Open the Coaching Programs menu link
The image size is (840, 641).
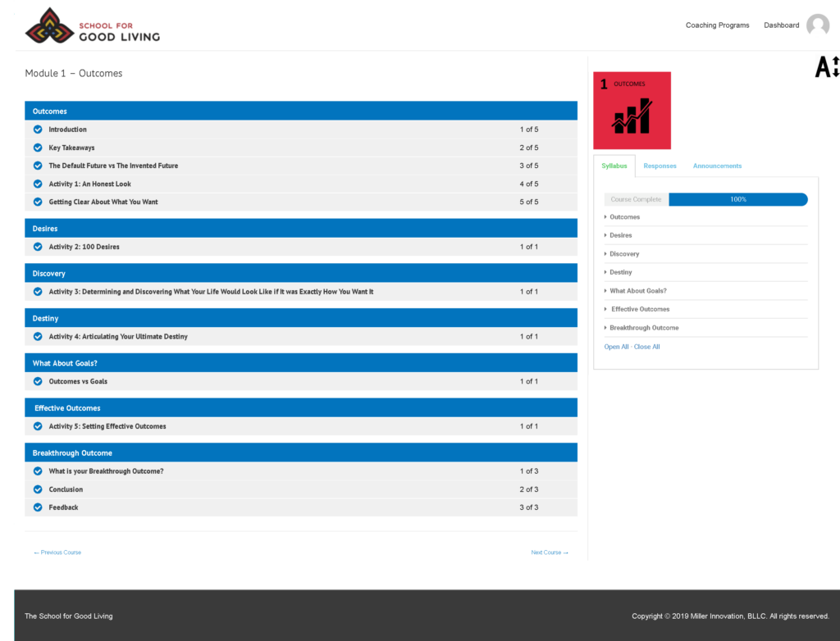[x=717, y=25]
